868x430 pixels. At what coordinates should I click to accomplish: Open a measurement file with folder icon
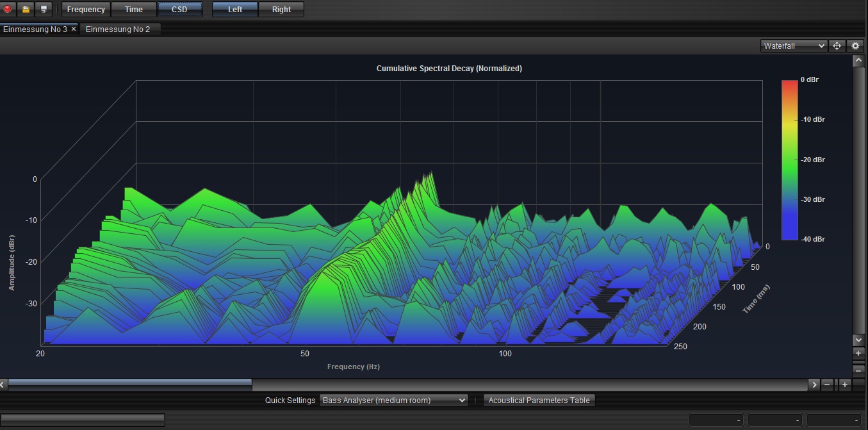(26, 9)
